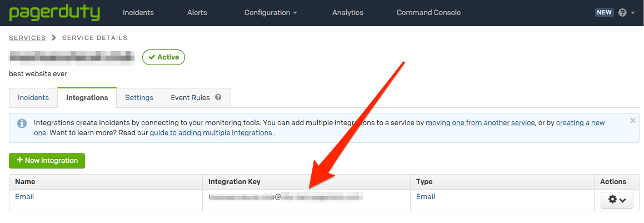Click the Event Rules help icon
The image size is (644, 223).
click(x=218, y=97)
